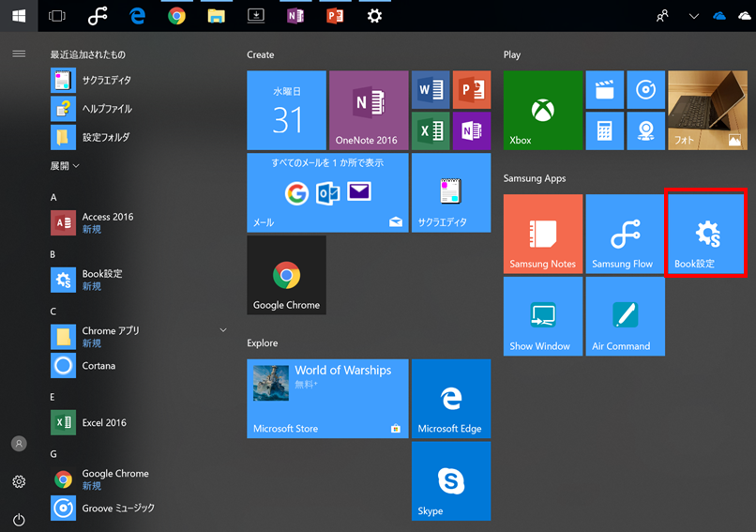The height and width of the screenshot is (532, 756).
Task: Open the Power options button
Action: [x=19, y=520]
